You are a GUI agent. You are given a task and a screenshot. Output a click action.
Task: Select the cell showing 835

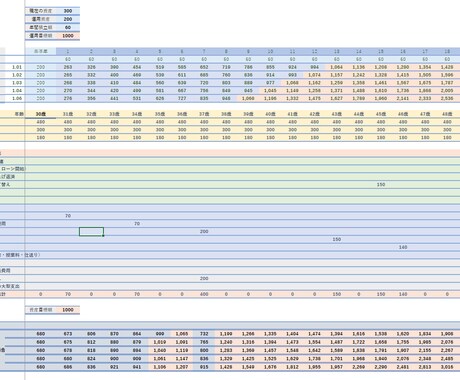(x=204, y=98)
